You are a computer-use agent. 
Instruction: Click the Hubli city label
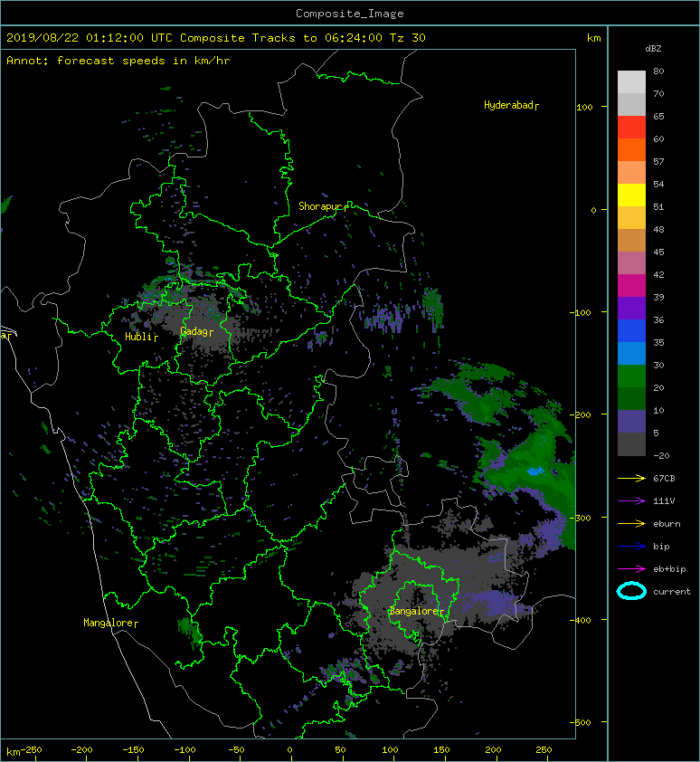pyautogui.click(x=141, y=337)
